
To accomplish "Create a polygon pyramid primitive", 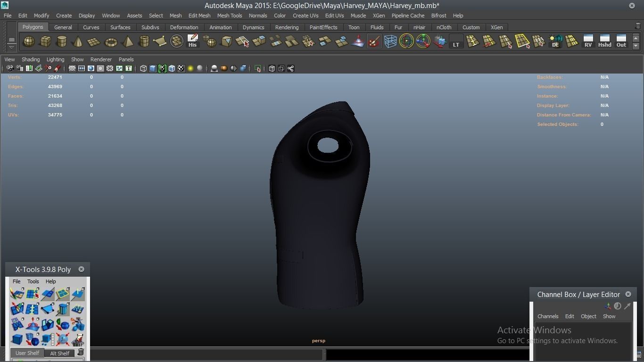I will tap(127, 41).
